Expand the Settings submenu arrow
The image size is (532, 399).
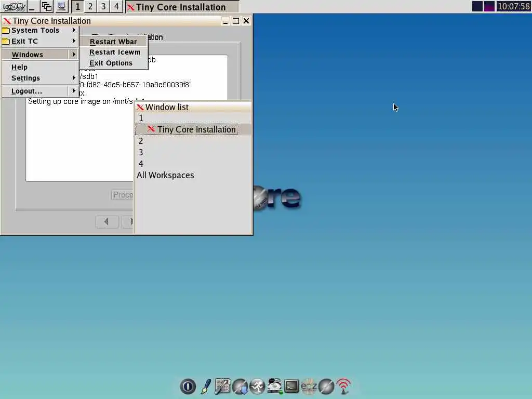[x=74, y=78]
